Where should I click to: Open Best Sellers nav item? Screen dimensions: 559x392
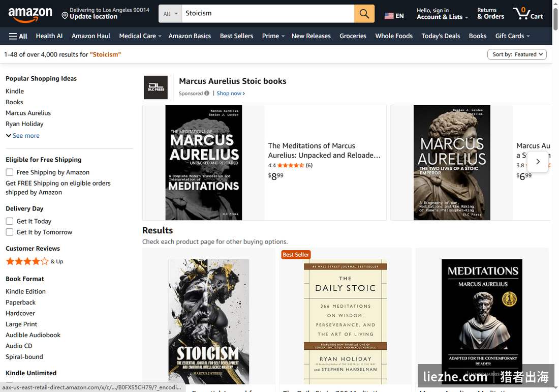(x=236, y=36)
